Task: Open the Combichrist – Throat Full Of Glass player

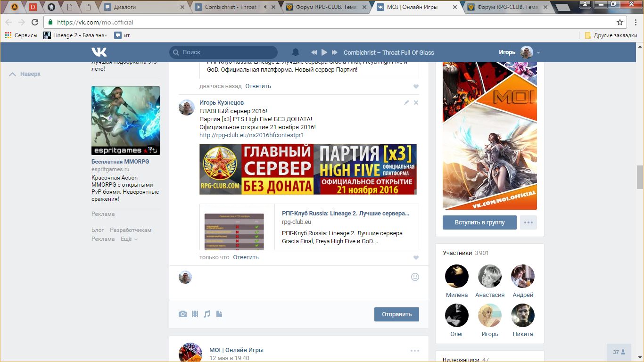Action: 388,52
